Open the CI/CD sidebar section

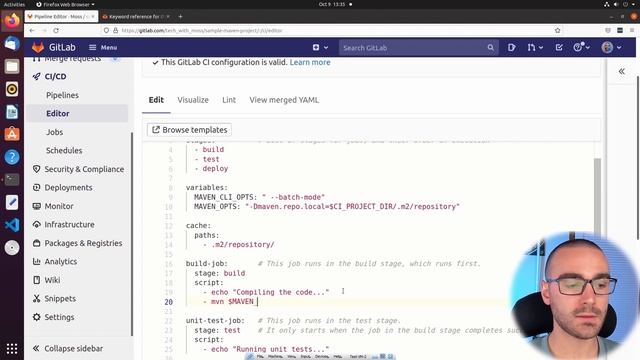tap(56, 76)
